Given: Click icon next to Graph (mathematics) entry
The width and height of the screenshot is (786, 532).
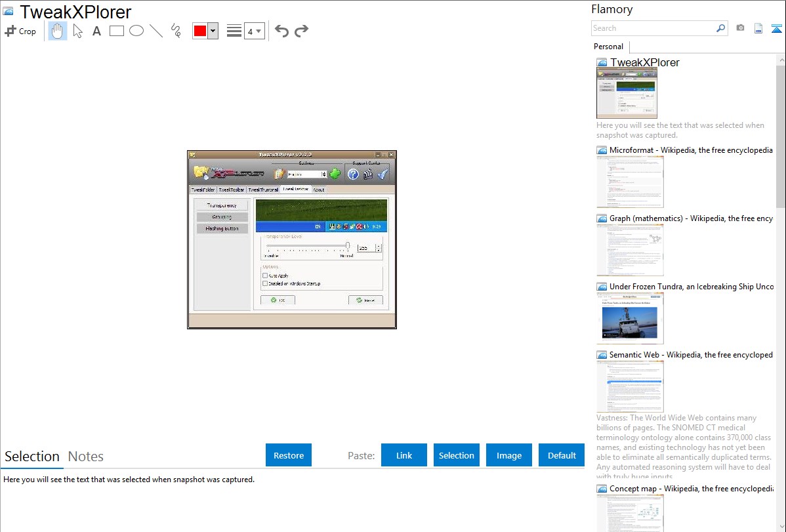Looking at the screenshot, I should (602, 218).
